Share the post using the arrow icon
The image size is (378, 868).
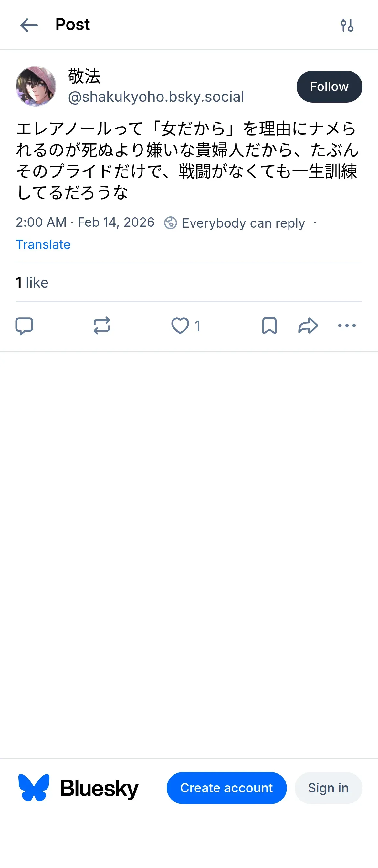pos(308,326)
